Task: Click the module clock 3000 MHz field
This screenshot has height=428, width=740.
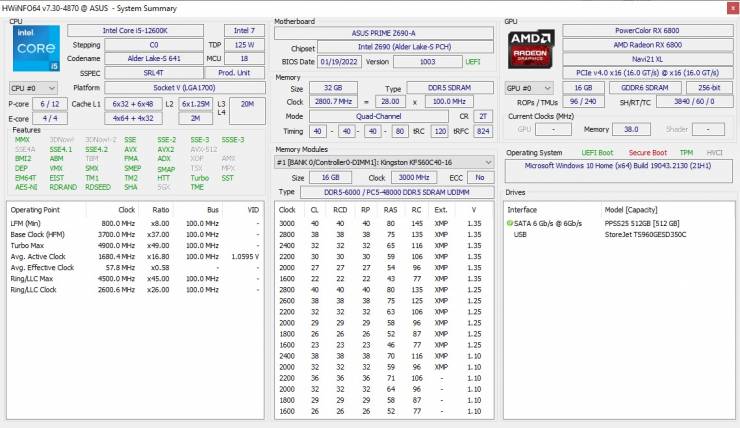Action: click(413, 177)
